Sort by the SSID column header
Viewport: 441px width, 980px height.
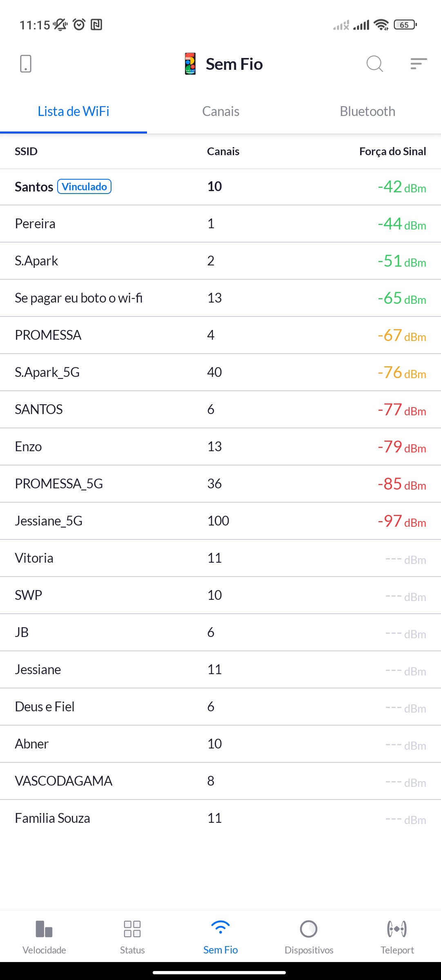pos(26,151)
